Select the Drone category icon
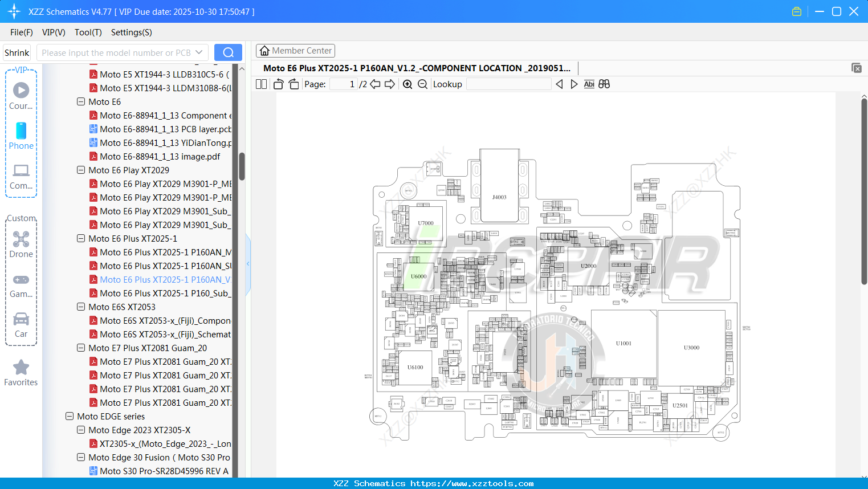Screen dimensions: 868x489 (21, 244)
